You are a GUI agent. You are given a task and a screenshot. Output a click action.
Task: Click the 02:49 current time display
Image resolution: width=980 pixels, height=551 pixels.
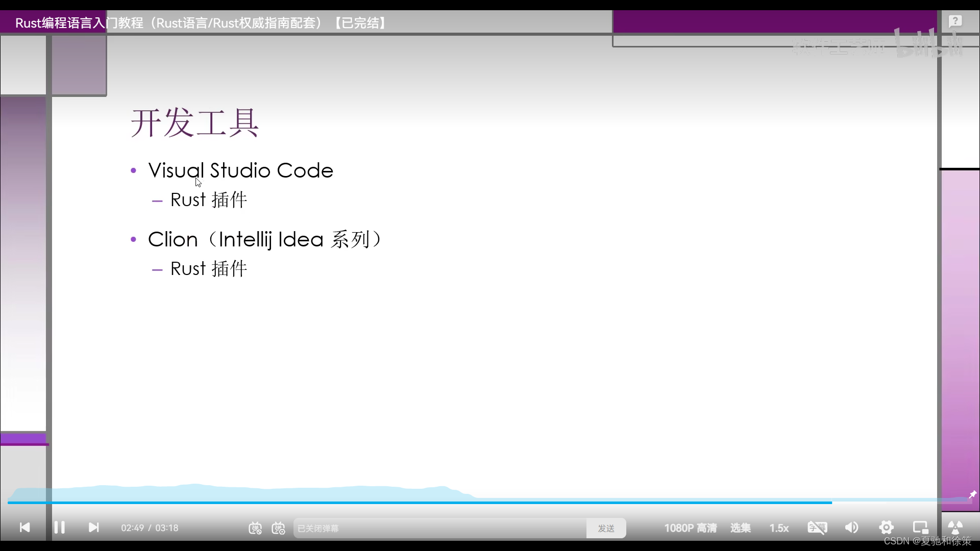coord(132,528)
